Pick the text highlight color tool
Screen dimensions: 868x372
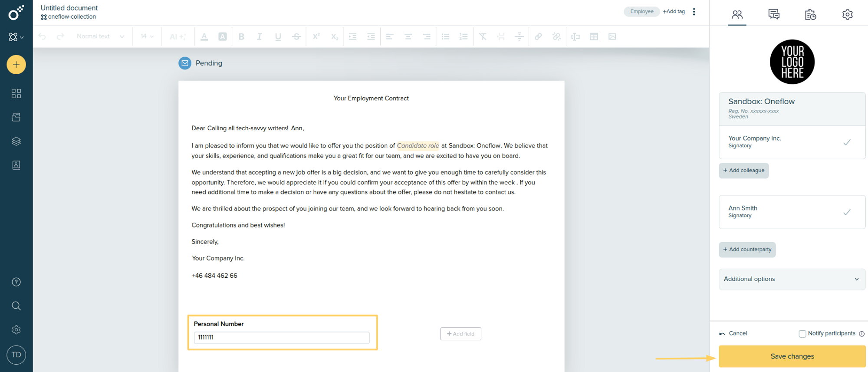pyautogui.click(x=222, y=36)
